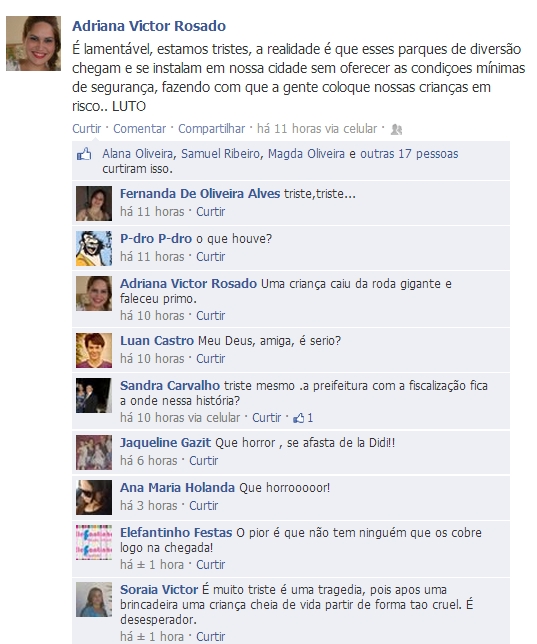The height and width of the screenshot is (644, 537).
Task: Open Samuel Ribeiro's profile from likes
Action: pos(221,154)
